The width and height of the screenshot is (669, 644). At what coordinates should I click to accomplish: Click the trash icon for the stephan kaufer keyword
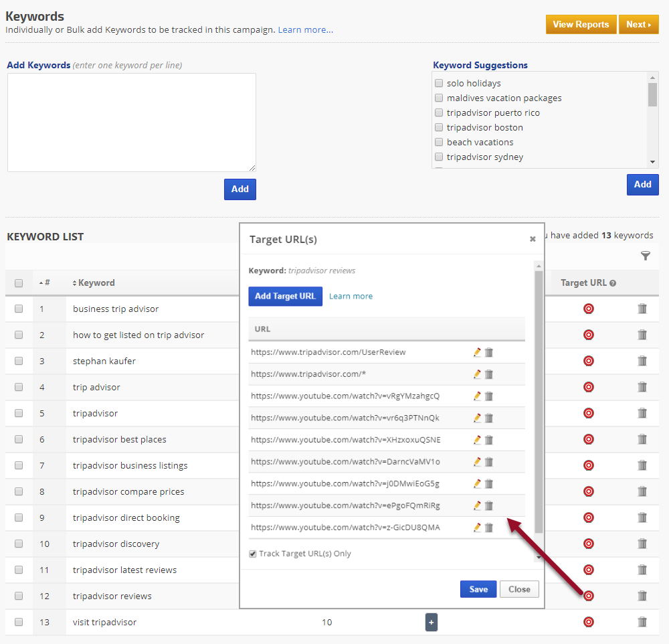[x=642, y=361]
